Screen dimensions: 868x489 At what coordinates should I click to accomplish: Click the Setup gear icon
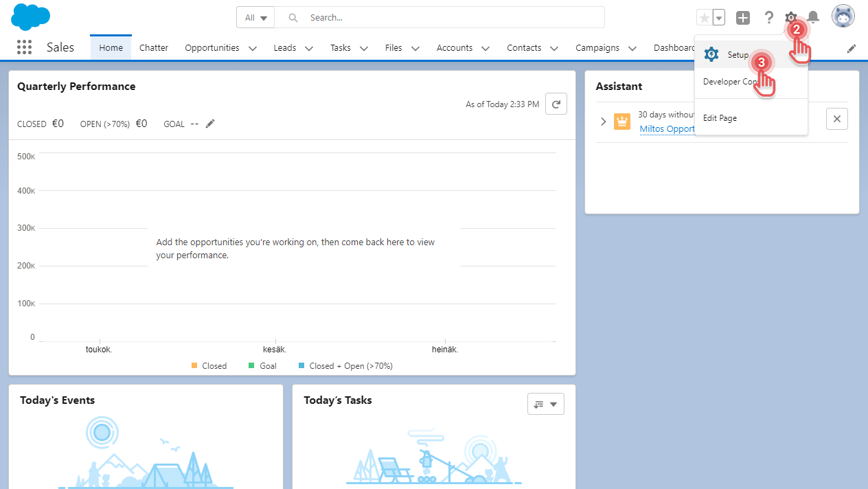(x=790, y=18)
